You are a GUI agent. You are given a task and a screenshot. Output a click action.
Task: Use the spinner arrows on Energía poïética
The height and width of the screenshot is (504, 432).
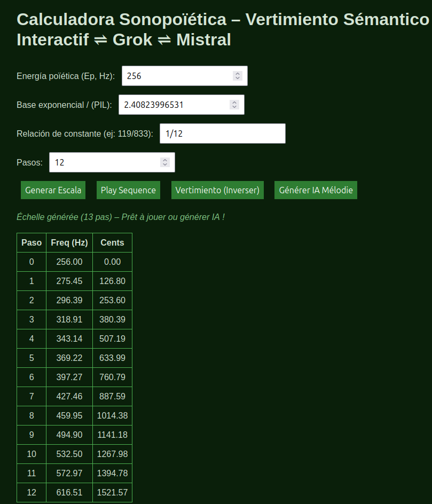pyautogui.click(x=238, y=76)
